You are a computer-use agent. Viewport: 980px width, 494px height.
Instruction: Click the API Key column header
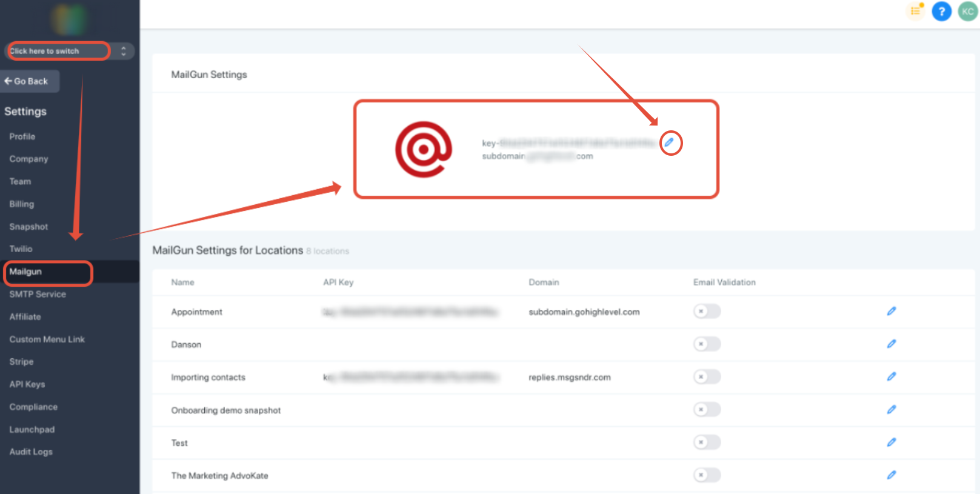coord(338,282)
